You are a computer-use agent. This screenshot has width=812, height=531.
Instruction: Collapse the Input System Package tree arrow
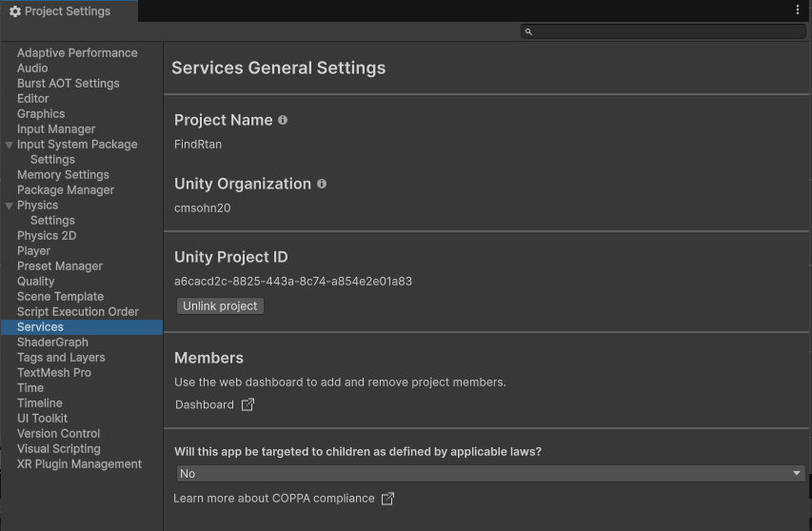(9, 145)
